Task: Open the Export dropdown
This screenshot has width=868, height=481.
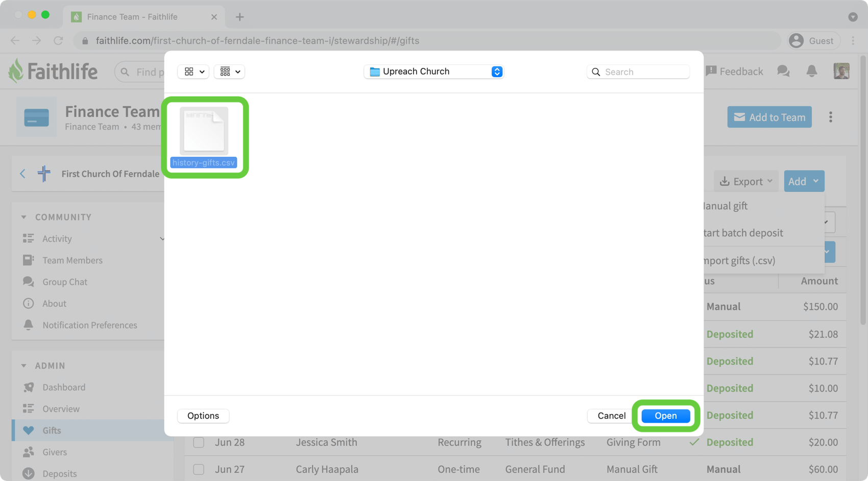Action: click(746, 181)
